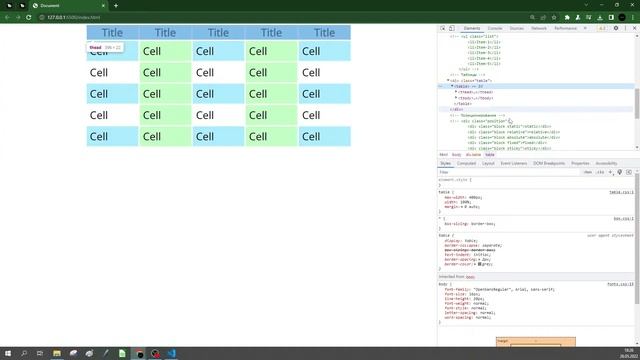Open the box.css source link
This screenshot has width=640, height=360.
tap(624, 219)
